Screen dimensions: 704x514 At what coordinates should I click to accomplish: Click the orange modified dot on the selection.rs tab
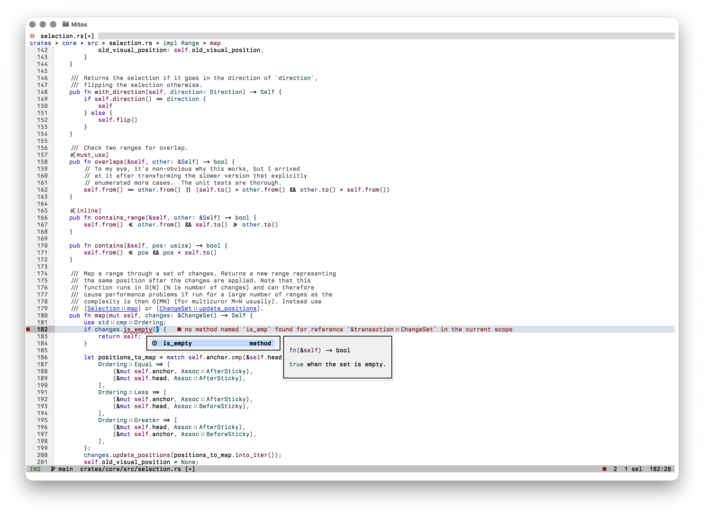coord(32,36)
